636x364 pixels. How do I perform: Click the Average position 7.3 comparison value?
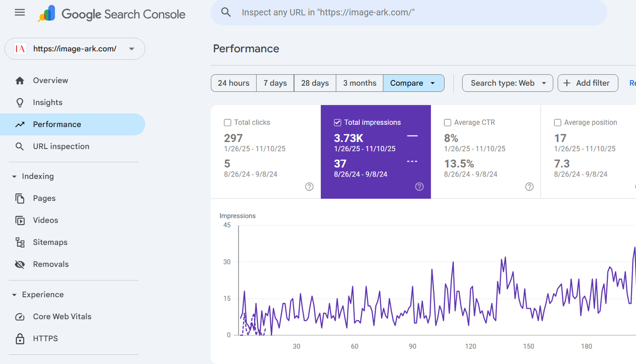click(x=562, y=163)
